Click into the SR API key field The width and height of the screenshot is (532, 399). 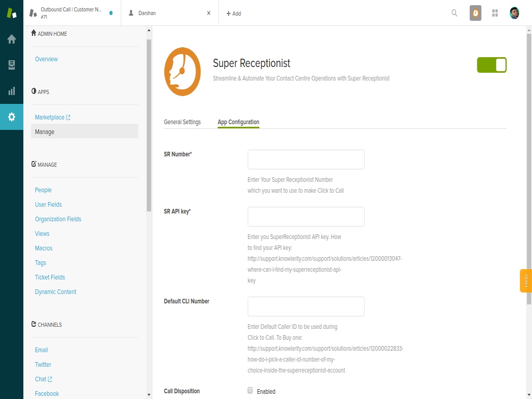coord(306,217)
